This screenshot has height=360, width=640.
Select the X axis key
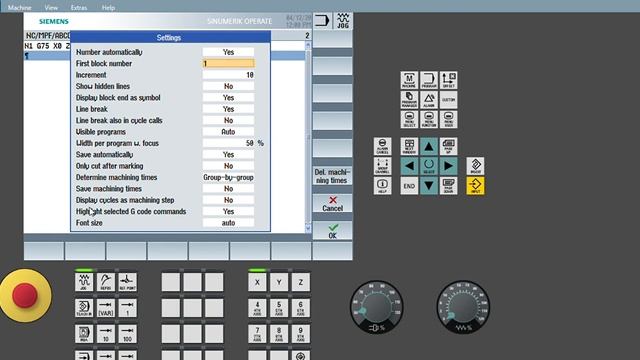pyautogui.click(x=257, y=282)
